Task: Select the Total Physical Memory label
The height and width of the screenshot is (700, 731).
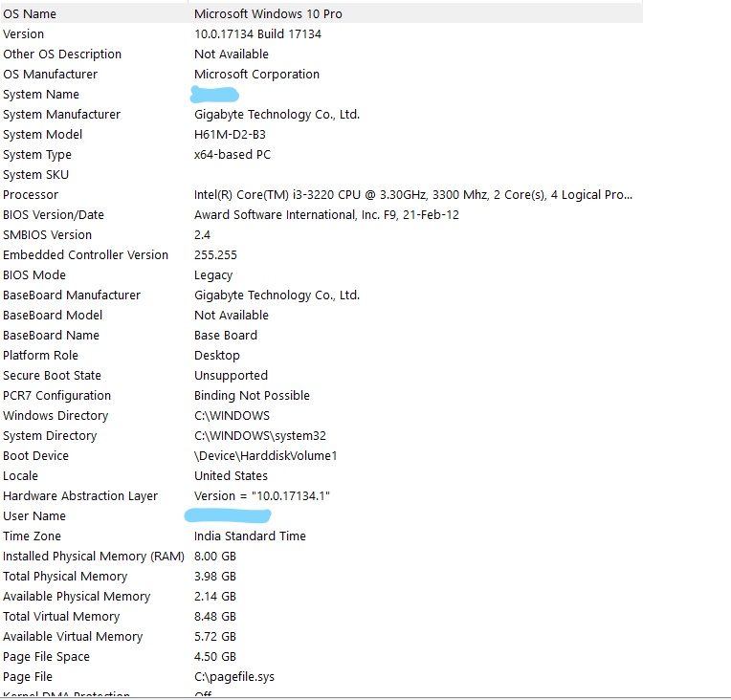Action: (x=65, y=576)
